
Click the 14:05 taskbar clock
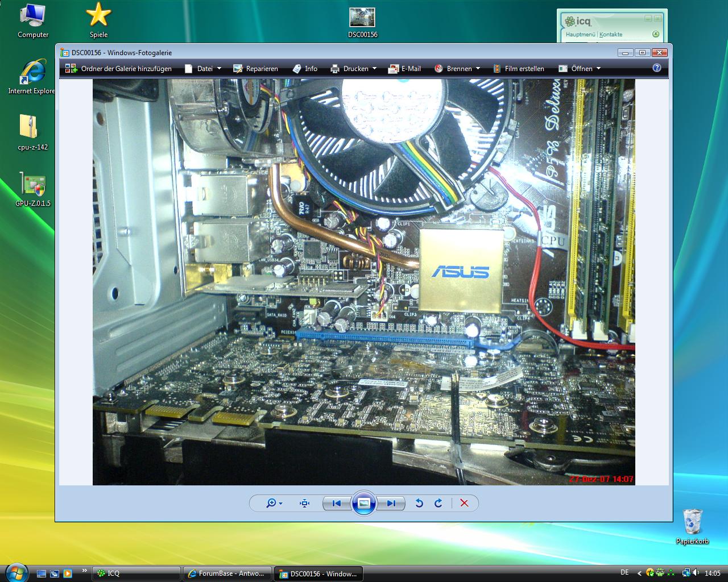(x=712, y=573)
